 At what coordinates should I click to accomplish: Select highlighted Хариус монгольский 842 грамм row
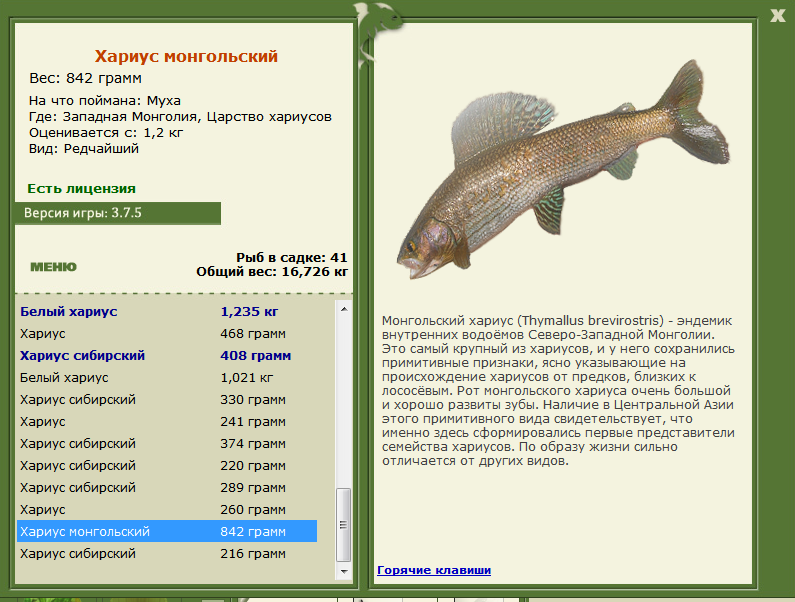pos(167,532)
